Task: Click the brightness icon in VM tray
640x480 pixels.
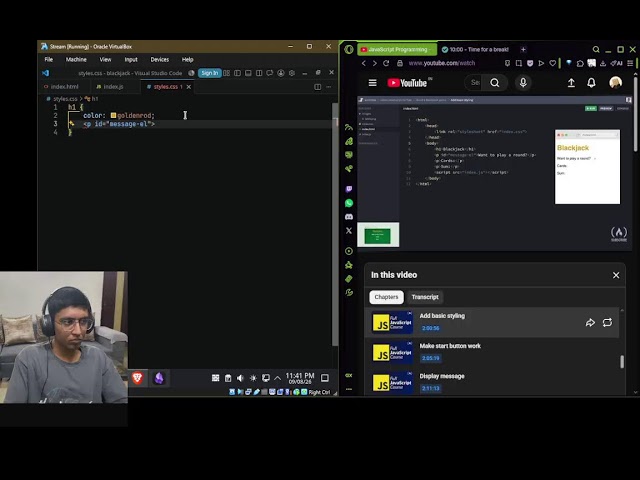Action: pyautogui.click(x=253, y=378)
